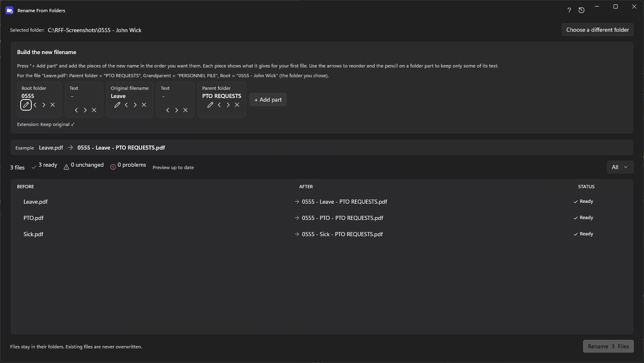Click '0555 - Sick - PTO REQUESTS.pdf' in After column
Image resolution: width=644 pixels, height=363 pixels.
tap(342, 234)
